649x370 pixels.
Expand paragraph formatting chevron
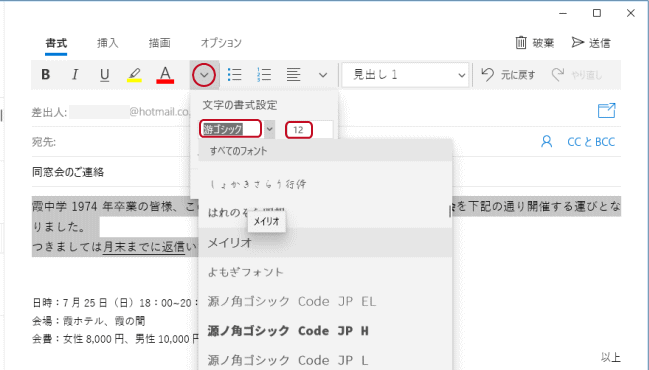click(x=323, y=75)
